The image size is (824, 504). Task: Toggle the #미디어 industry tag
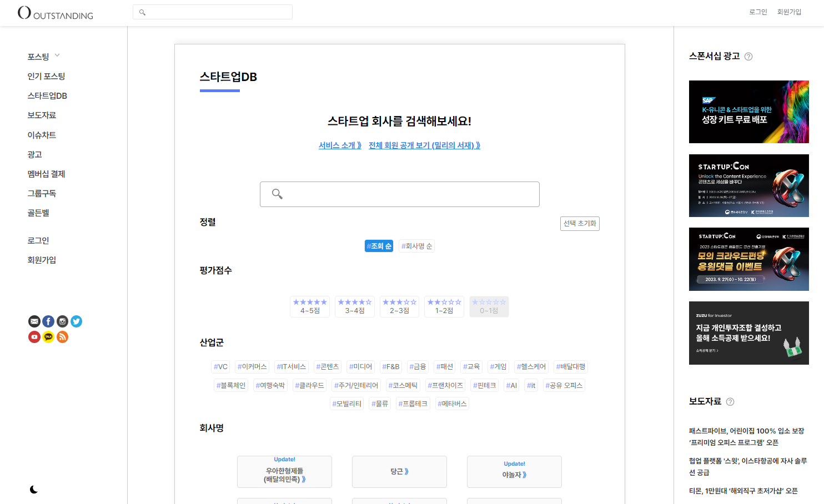pos(360,367)
